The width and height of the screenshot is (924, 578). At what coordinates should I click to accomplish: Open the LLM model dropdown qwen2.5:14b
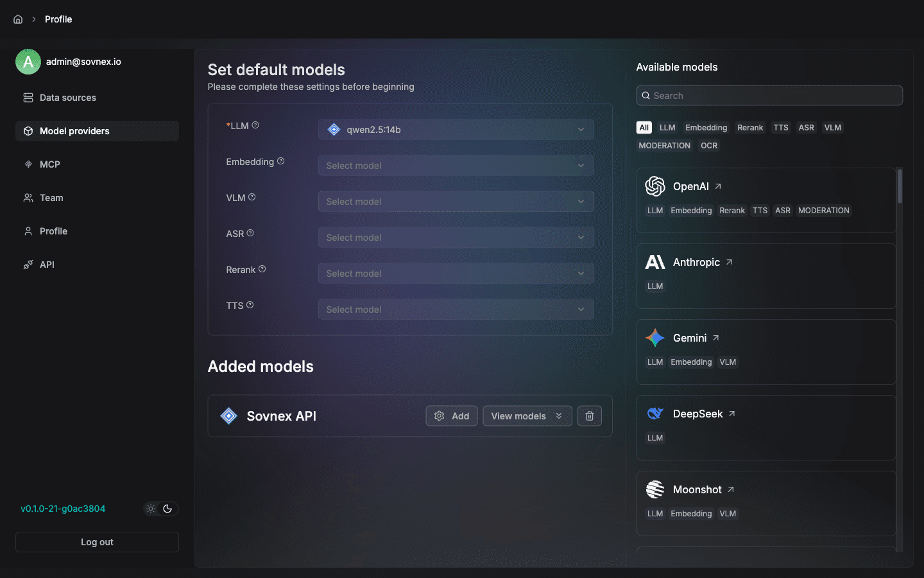point(456,130)
